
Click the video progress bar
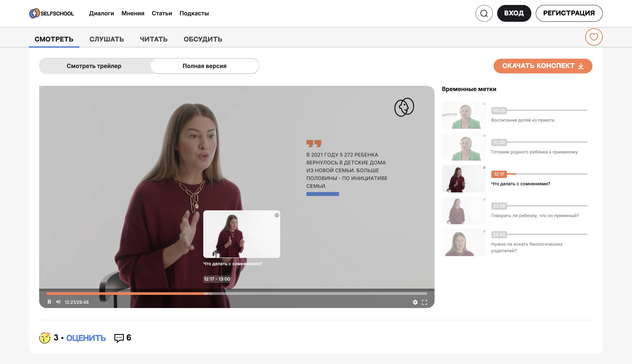(237, 294)
